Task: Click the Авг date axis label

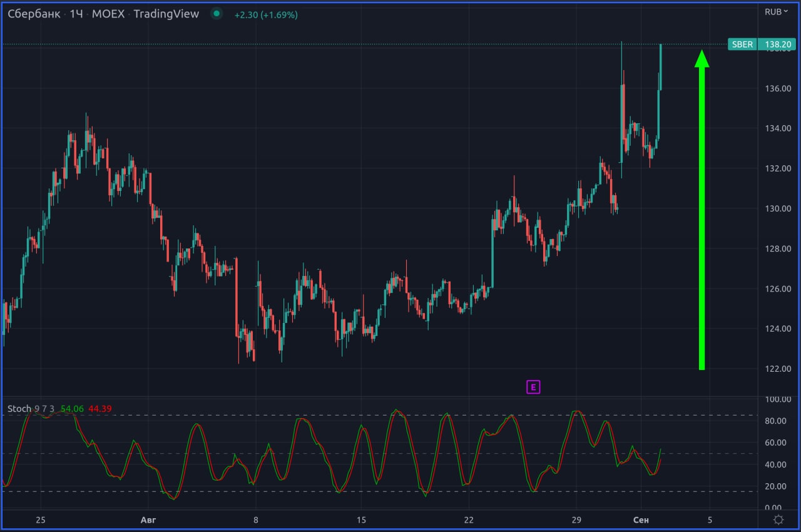Action: 148,520
